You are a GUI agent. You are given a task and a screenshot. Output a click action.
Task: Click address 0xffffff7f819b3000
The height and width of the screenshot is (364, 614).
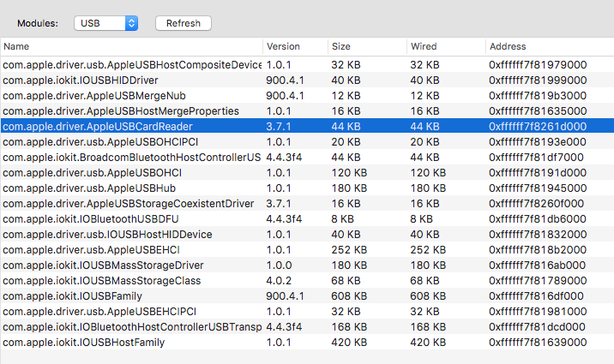pos(538,95)
